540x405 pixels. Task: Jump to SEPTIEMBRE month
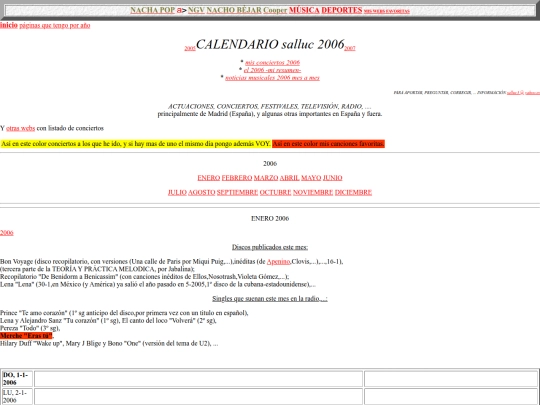238,192
